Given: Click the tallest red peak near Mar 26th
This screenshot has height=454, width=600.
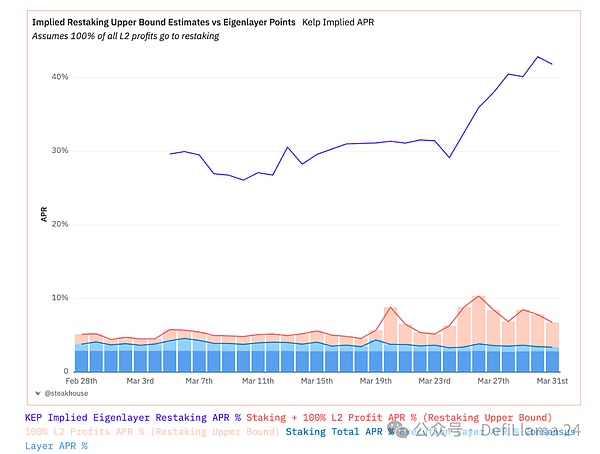Looking at the screenshot, I should pyautogui.click(x=480, y=296).
